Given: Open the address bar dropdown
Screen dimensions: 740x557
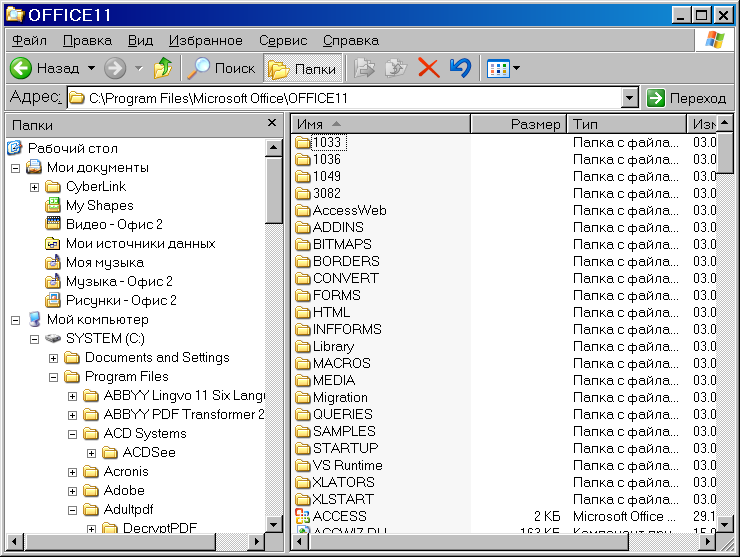Looking at the screenshot, I should (x=629, y=98).
